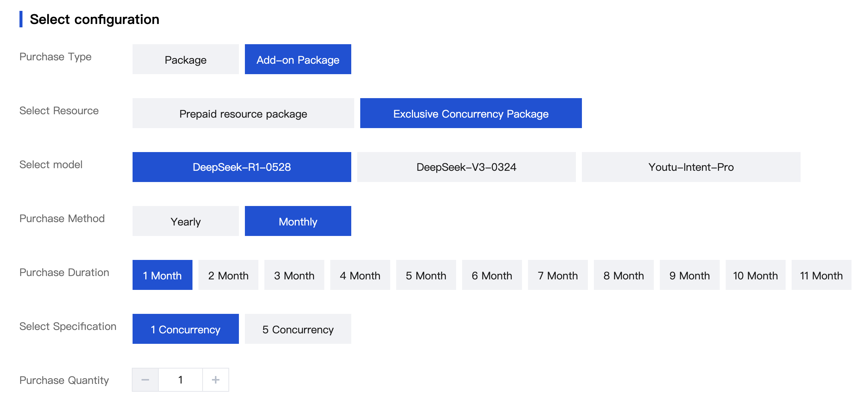Viewport: 868px width, 400px height.
Task: Click the "Purchase Duration" label
Action: click(x=64, y=272)
